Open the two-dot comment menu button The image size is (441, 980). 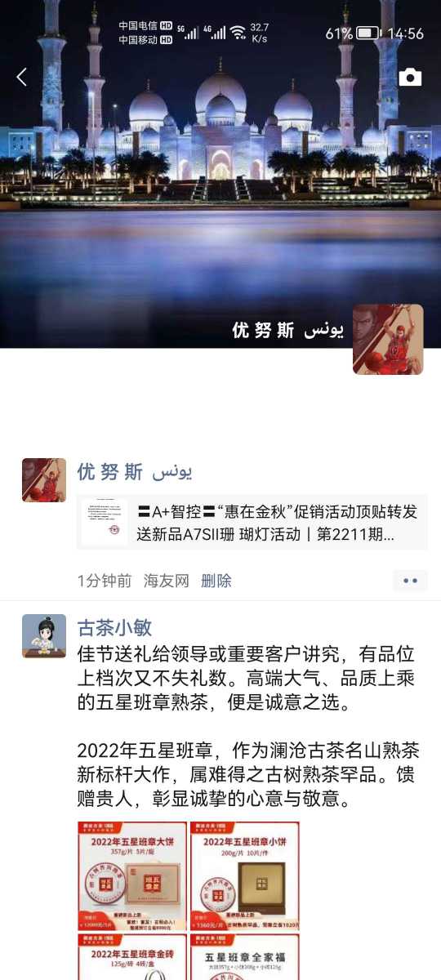(x=410, y=581)
